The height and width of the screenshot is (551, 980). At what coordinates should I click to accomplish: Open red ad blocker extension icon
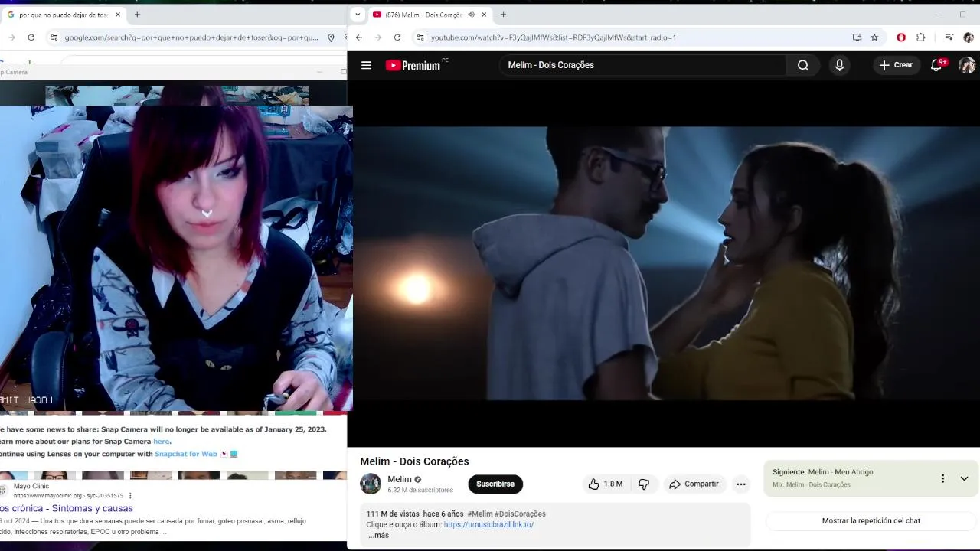(x=901, y=37)
